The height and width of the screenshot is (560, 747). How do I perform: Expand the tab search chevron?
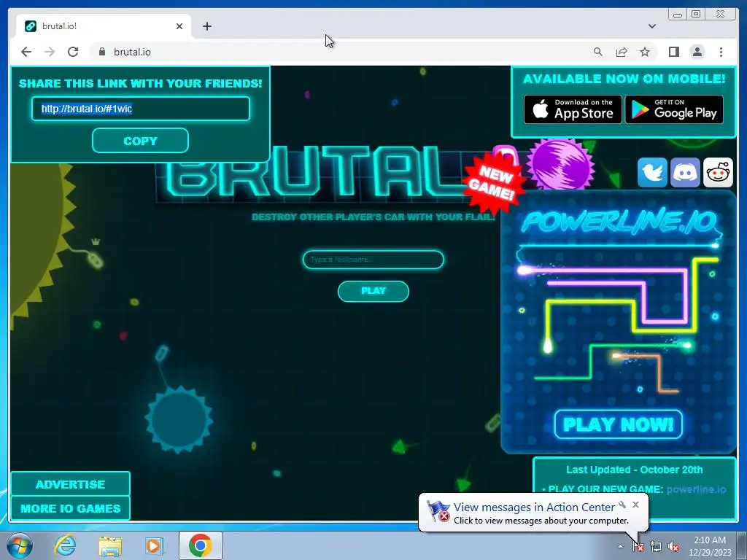[x=652, y=26]
